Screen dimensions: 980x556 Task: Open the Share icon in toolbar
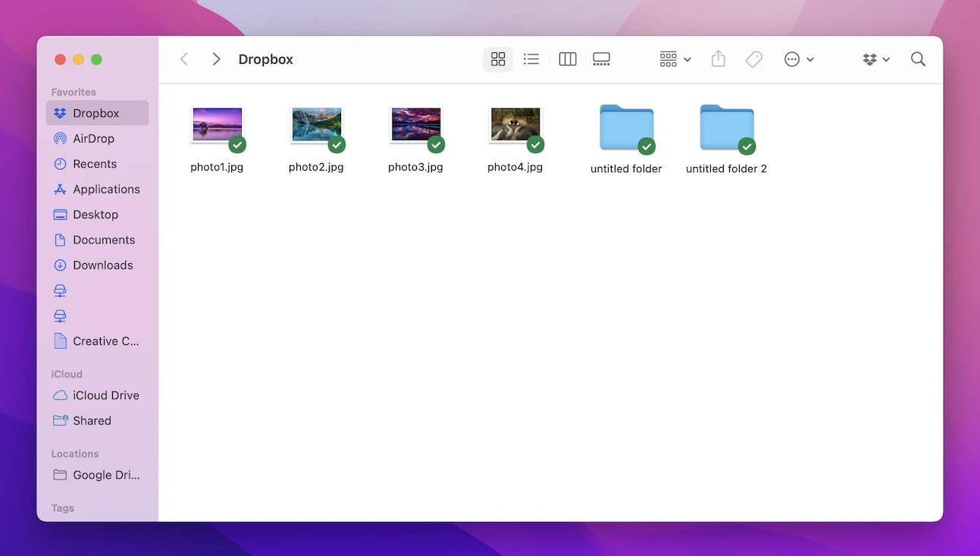pyautogui.click(x=718, y=58)
